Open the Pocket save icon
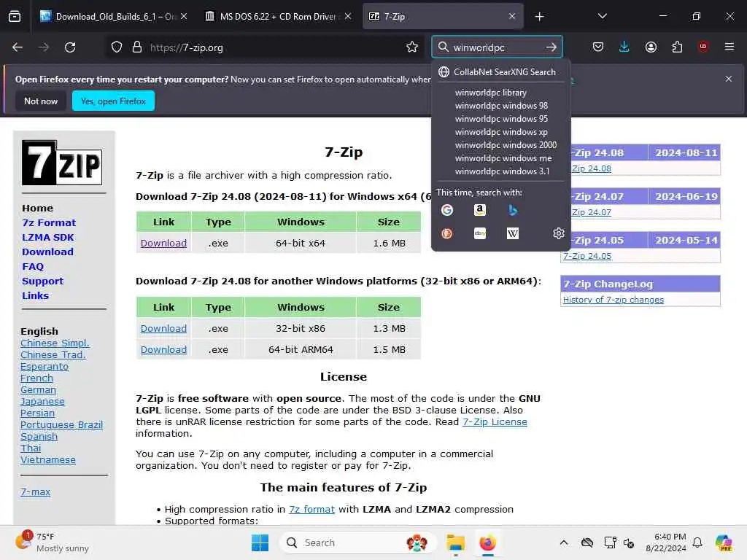This screenshot has width=747, height=560. click(x=598, y=47)
